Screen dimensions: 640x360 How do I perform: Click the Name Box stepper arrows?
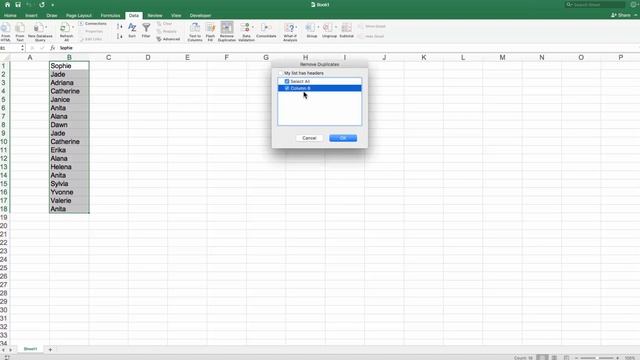click(x=22, y=48)
